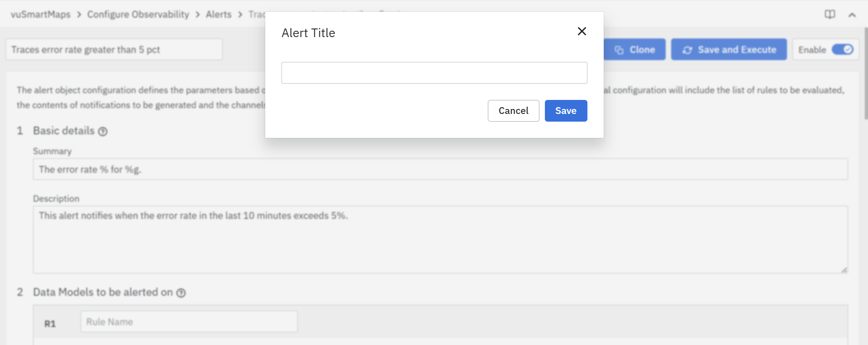Click the page vertical scrollbar
This screenshot has width=868, height=345.
pyautogui.click(x=865, y=72)
